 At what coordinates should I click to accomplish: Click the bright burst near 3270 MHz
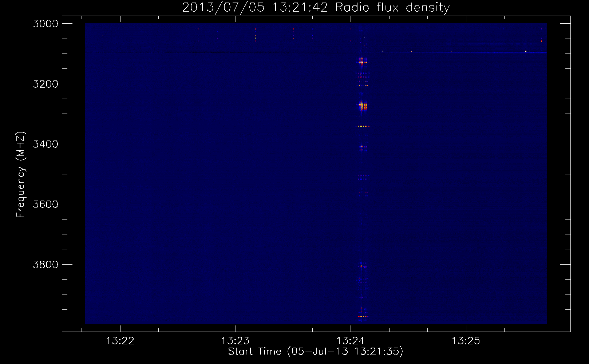point(363,106)
